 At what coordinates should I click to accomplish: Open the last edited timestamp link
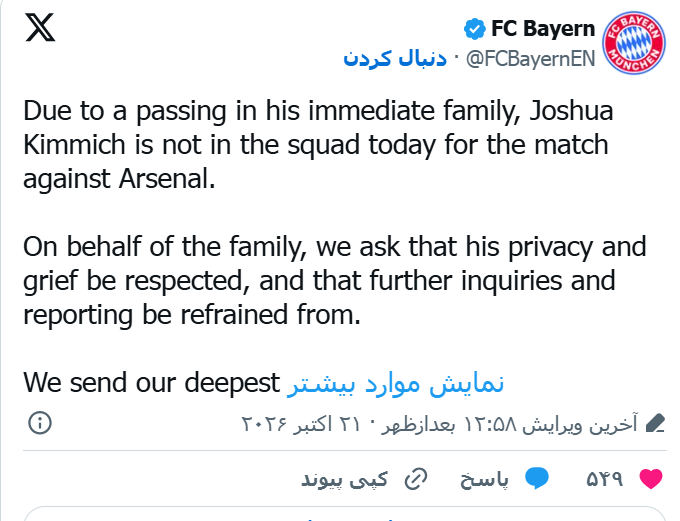[x=439, y=424]
